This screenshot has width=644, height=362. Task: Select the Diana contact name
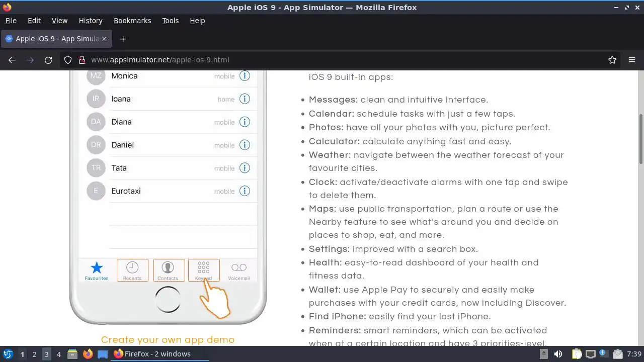(121, 122)
